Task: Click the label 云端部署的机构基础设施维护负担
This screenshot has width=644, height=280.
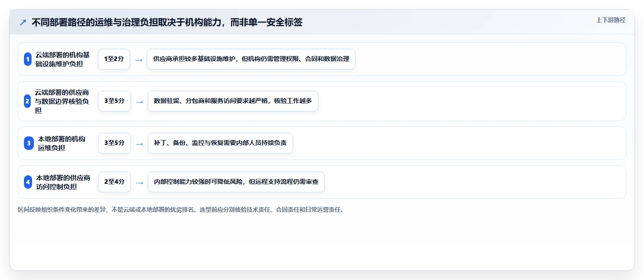Action: pos(63,59)
